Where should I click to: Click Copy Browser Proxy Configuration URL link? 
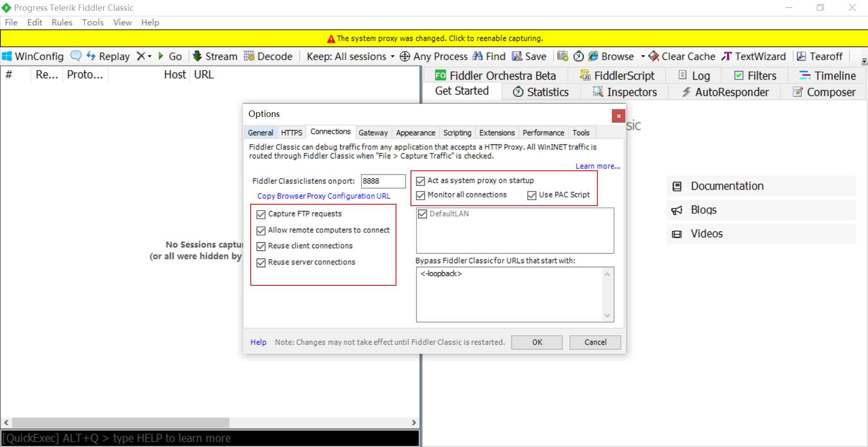click(x=324, y=196)
